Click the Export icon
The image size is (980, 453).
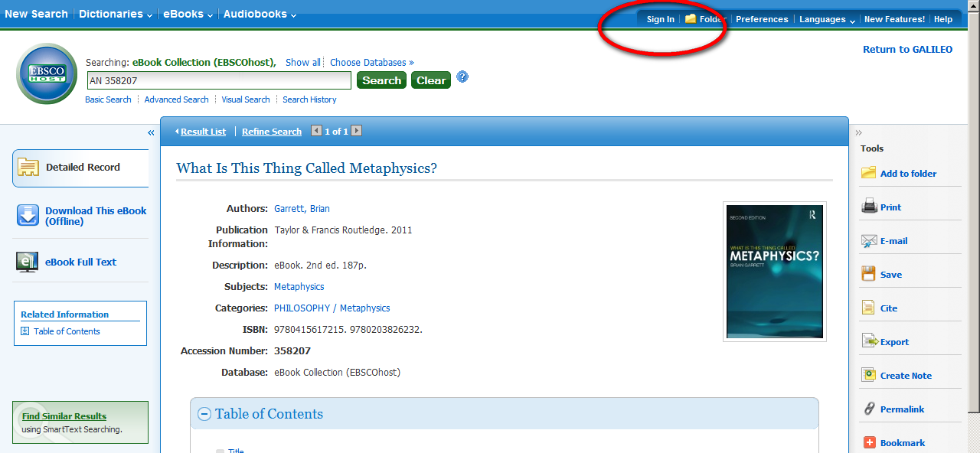click(x=869, y=341)
